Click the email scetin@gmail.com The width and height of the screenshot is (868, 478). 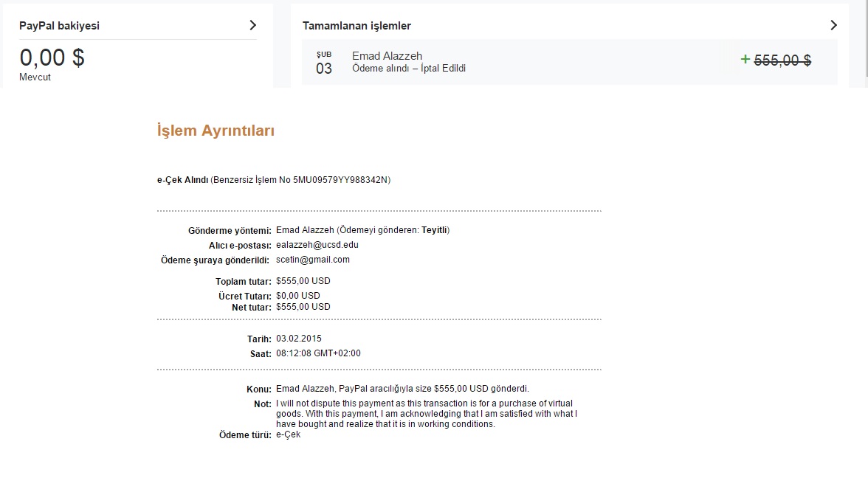coord(313,260)
